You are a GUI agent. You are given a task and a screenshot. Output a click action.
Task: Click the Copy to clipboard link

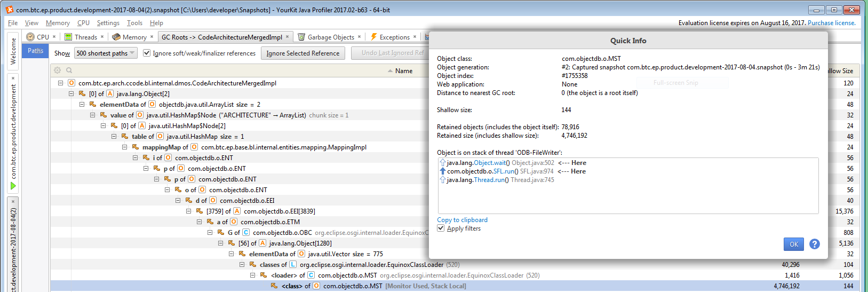[462, 219]
